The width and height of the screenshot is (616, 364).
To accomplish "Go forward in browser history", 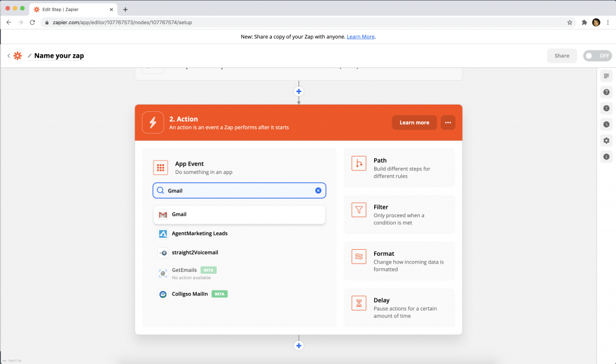I will point(20,22).
